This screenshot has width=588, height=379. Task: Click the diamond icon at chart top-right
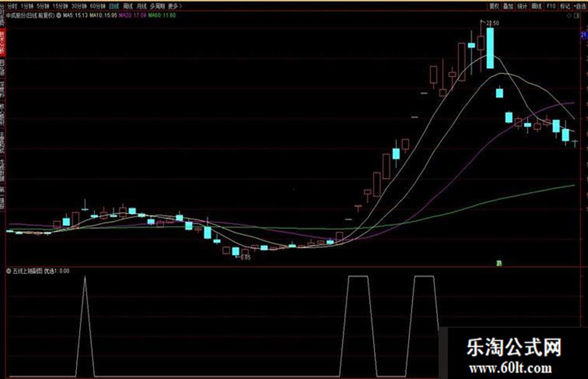coord(569,16)
